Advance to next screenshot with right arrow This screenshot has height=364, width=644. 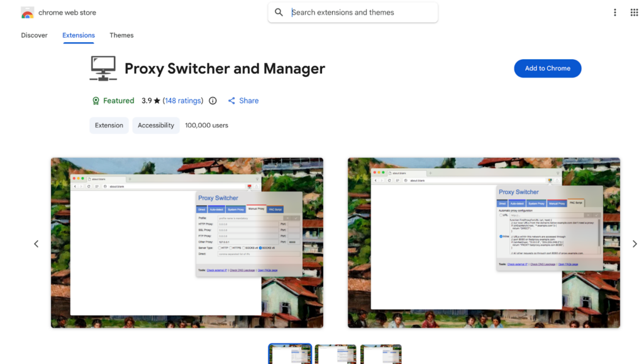click(x=634, y=244)
